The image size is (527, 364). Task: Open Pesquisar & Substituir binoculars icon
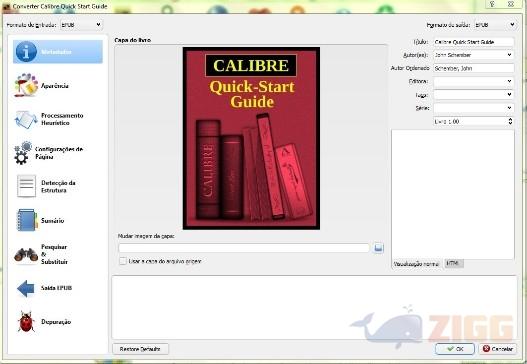coord(26,254)
